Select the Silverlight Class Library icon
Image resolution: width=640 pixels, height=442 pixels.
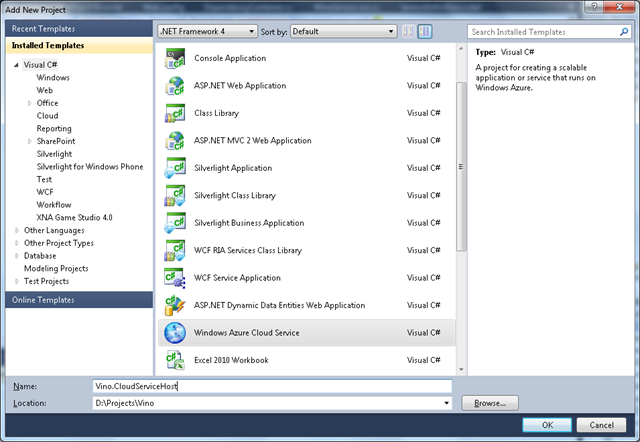(x=175, y=195)
